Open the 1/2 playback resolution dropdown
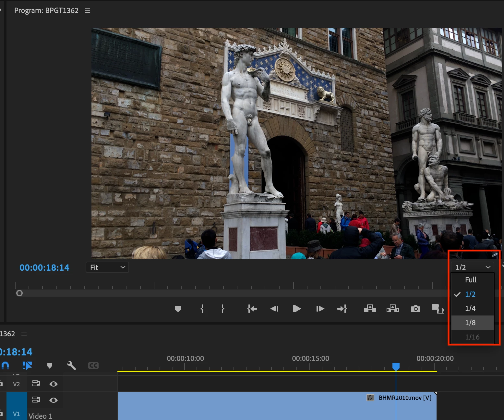The image size is (504, 420). tap(473, 267)
